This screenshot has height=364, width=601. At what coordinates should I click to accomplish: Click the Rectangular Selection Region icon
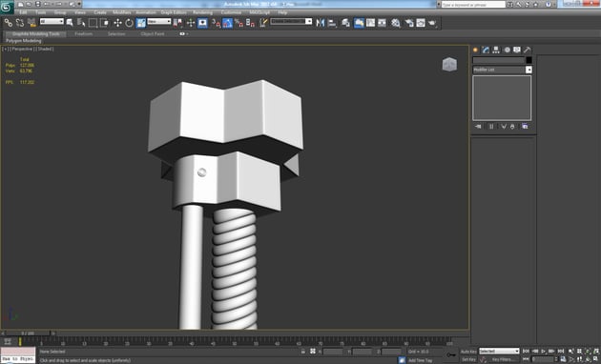click(x=93, y=23)
